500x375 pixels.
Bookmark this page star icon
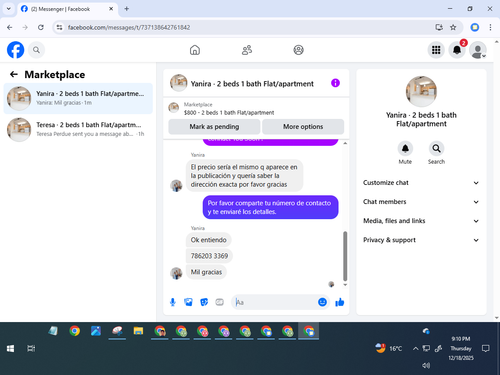[x=453, y=27]
